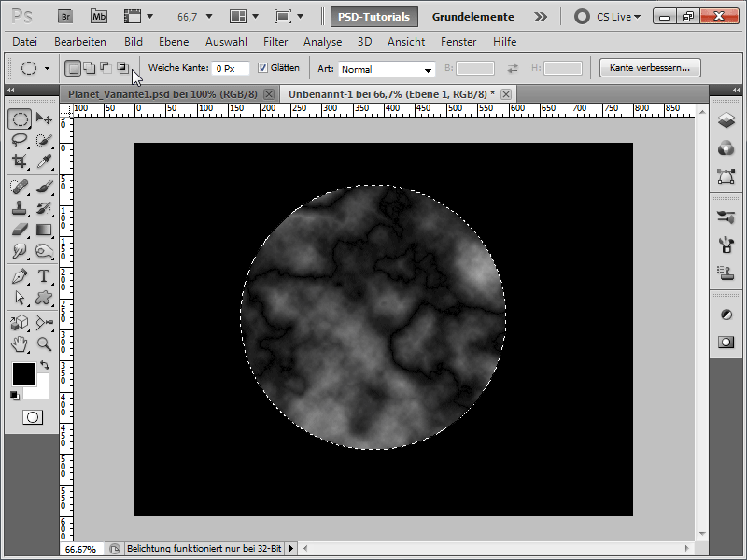The width and height of the screenshot is (747, 560).
Task: Open the Ebene menu
Action: [x=174, y=42]
